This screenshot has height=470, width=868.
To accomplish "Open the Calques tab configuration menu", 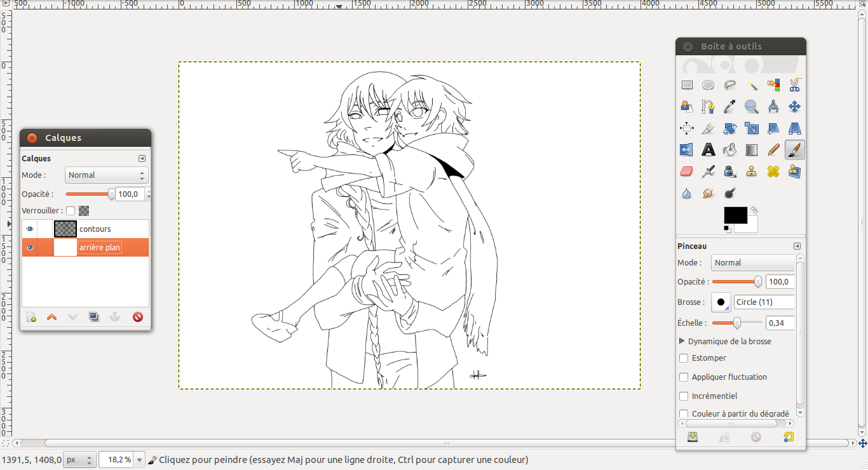I will [x=142, y=159].
